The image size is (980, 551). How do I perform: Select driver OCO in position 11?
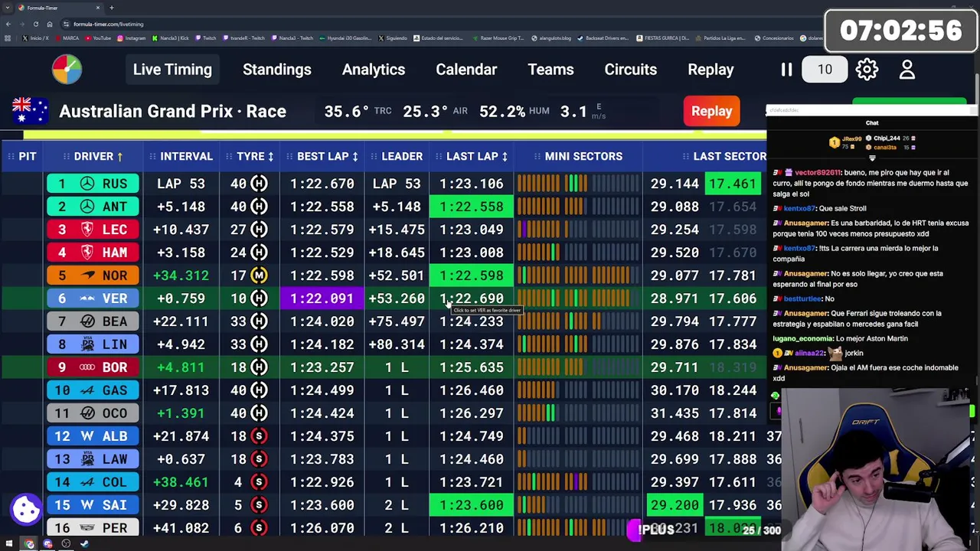(93, 413)
